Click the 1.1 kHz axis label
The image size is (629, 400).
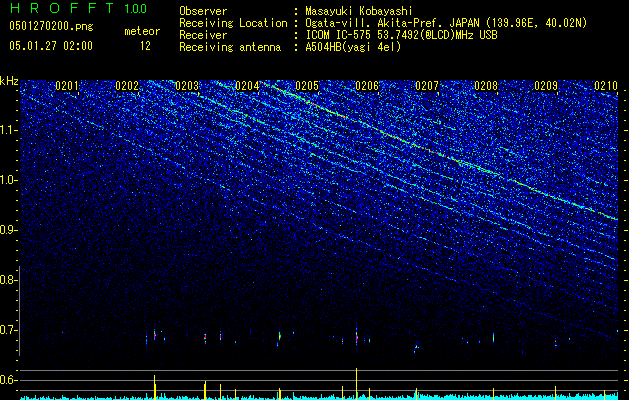9,130
